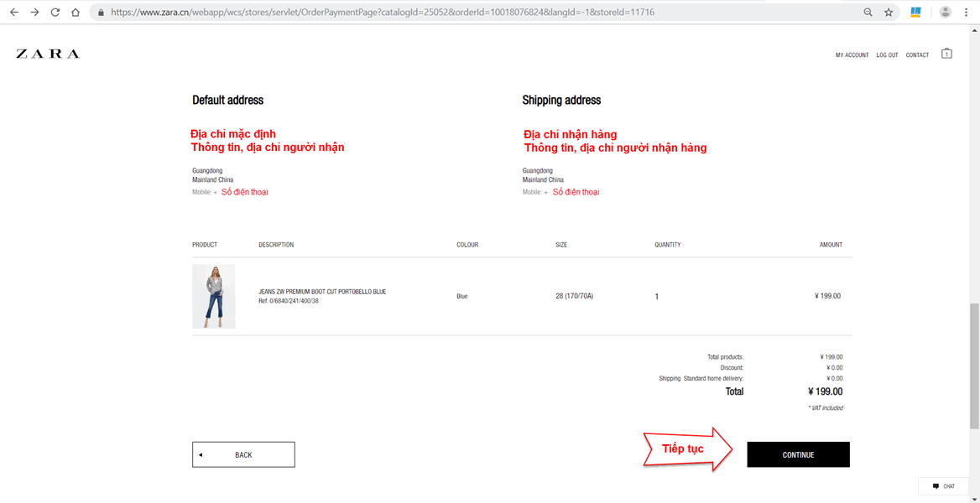Click the BACK button
This screenshot has width=980, height=503.
pyautogui.click(x=244, y=455)
